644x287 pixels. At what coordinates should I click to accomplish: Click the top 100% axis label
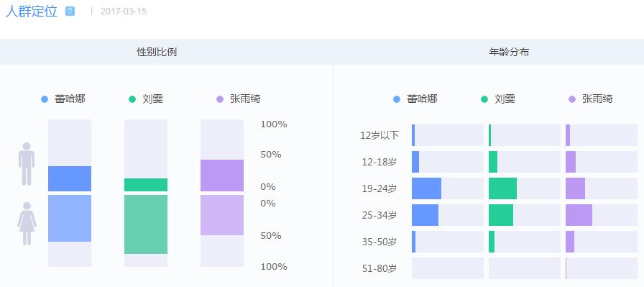coord(274,124)
